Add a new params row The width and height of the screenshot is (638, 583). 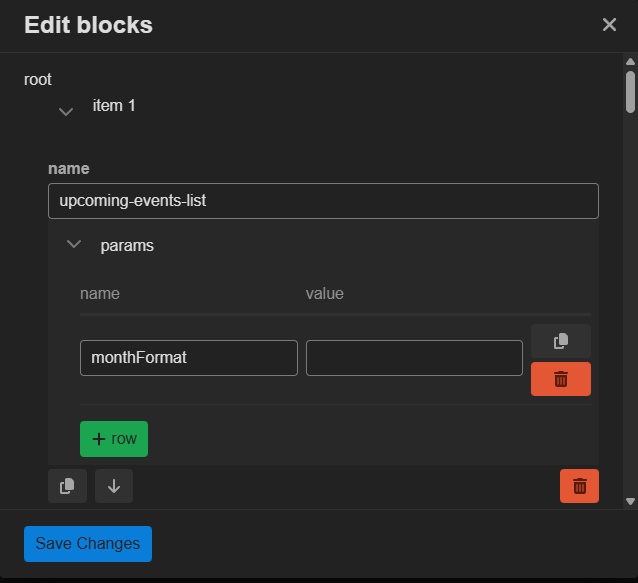114,439
